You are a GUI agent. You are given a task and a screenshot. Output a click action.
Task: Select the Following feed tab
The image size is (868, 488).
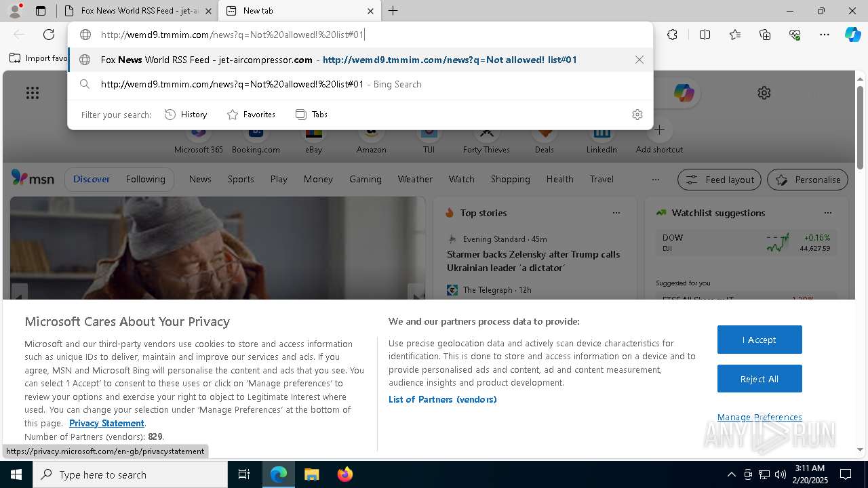pos(145,179)
